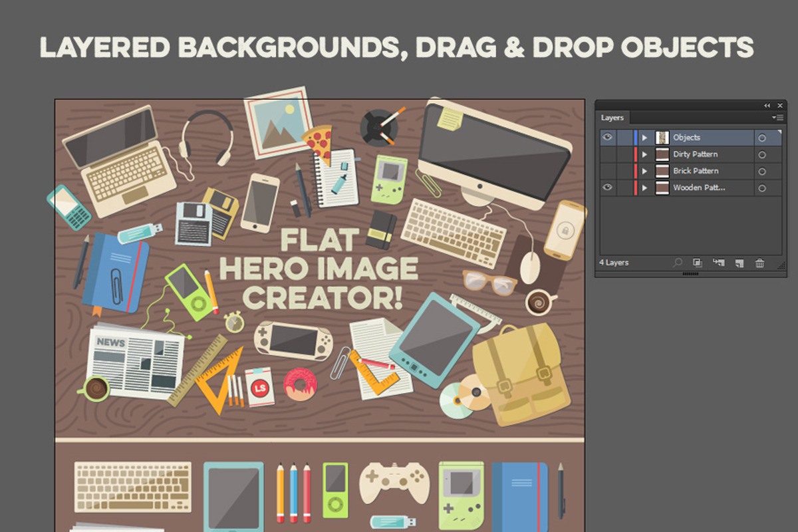Select the handheld PSP console object

[293, 340]
